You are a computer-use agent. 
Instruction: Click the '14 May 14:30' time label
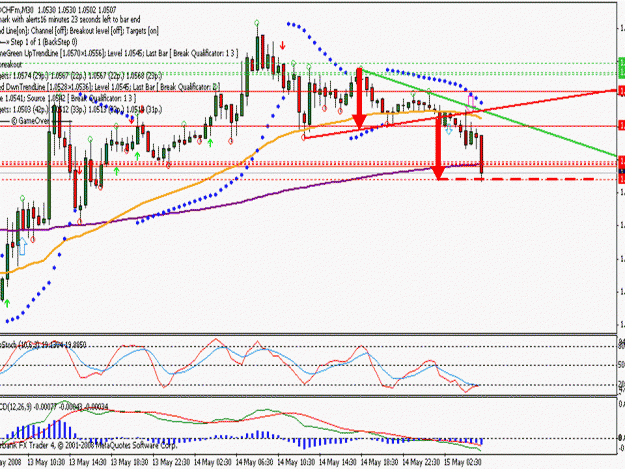tap(338, 462)
